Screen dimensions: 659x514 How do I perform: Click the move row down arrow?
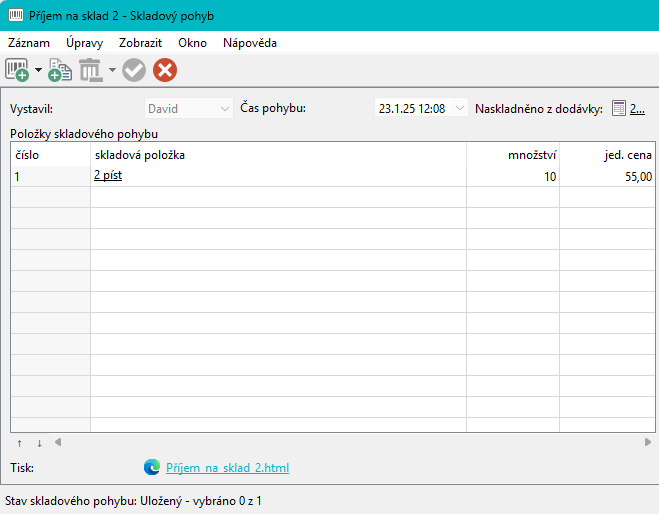(39, 442)
